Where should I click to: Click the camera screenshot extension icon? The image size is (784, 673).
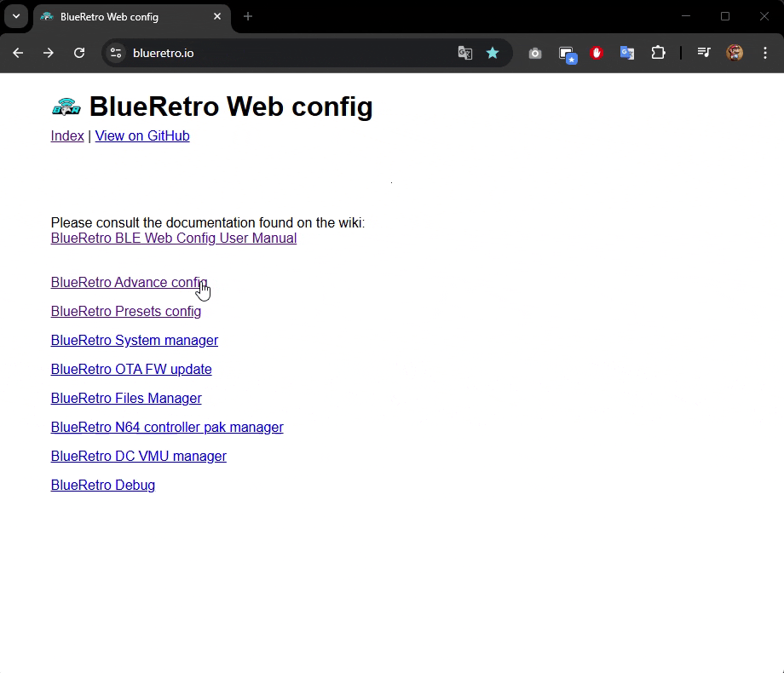coord(535,53)
